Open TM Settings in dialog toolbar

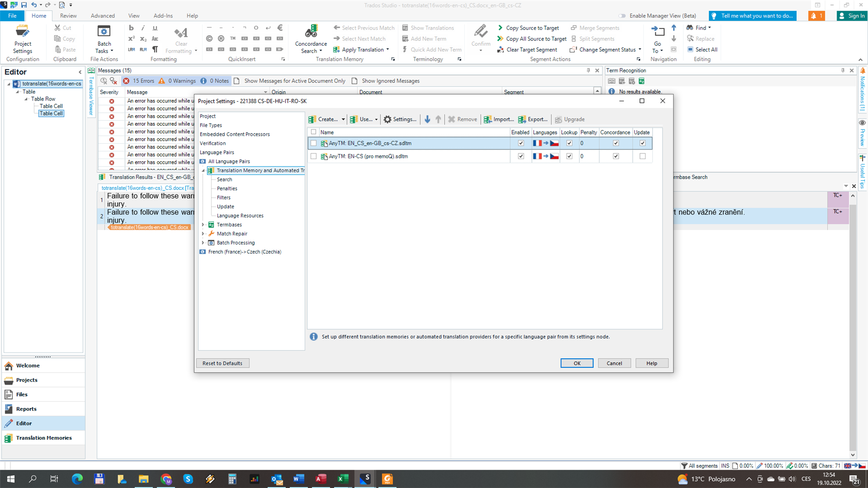pos(400,119)
